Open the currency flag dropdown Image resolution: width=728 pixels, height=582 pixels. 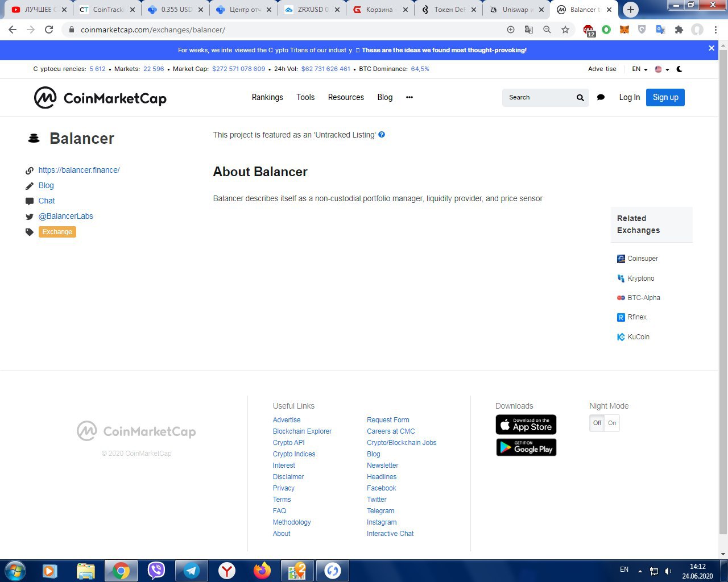pos(662,69)
